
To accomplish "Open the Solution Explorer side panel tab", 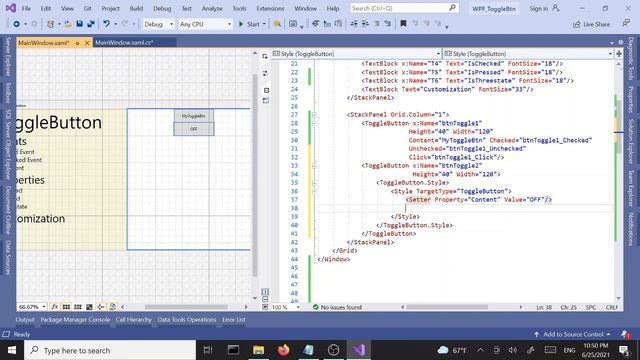I will (631, 142).
